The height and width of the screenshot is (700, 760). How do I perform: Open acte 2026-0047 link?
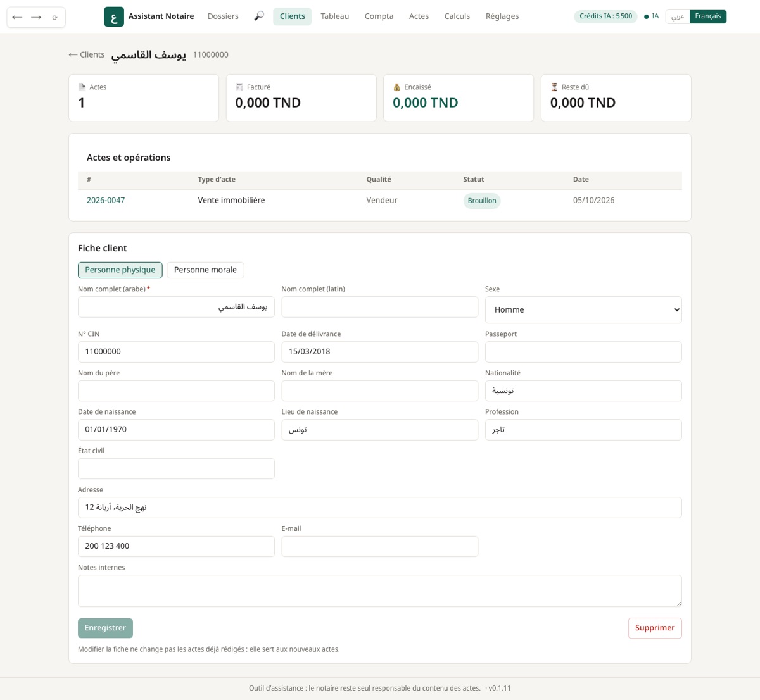click(106, 200)
